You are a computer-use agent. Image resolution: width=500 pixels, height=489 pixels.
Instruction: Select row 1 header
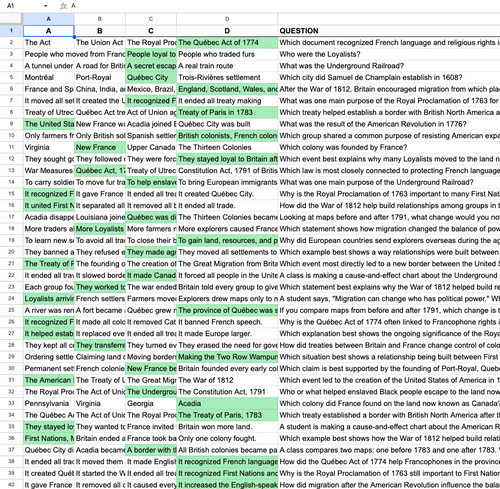click(x=11, y=31)
